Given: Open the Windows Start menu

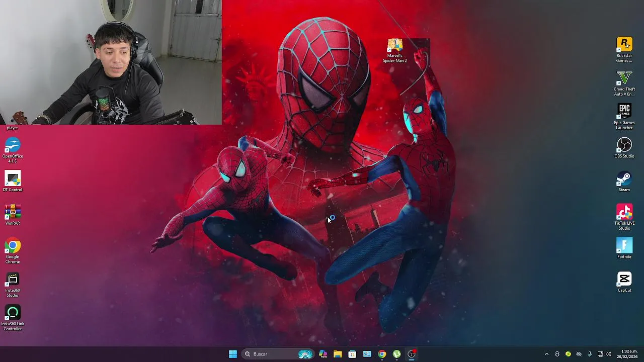Looking at the screenshot, I should click(233, 354).
